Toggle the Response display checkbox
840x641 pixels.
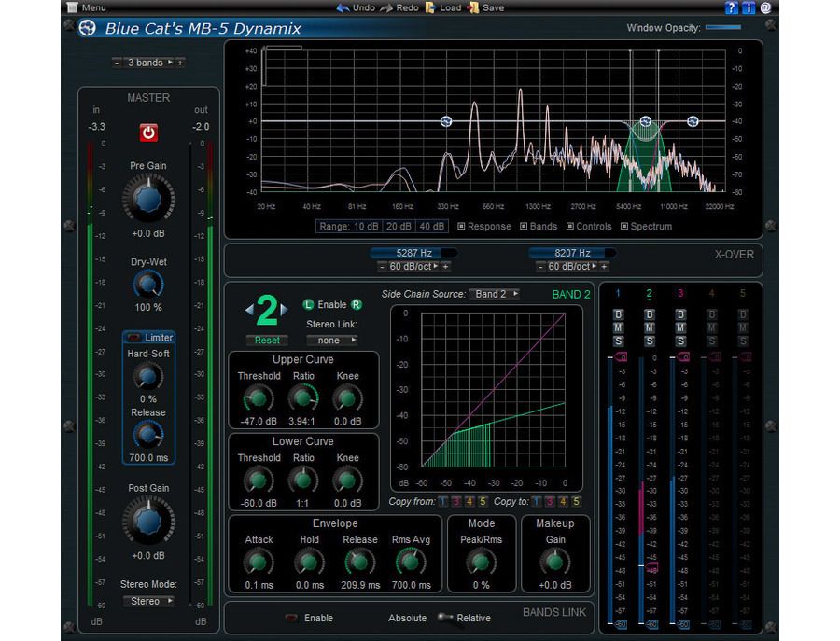pyautogui.click(x=461, y=226)
